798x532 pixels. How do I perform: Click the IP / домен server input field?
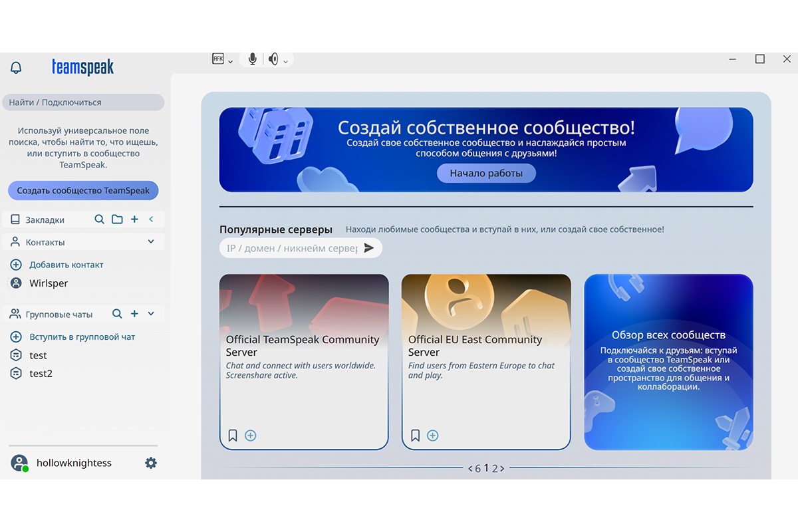(x=291, y=248)
